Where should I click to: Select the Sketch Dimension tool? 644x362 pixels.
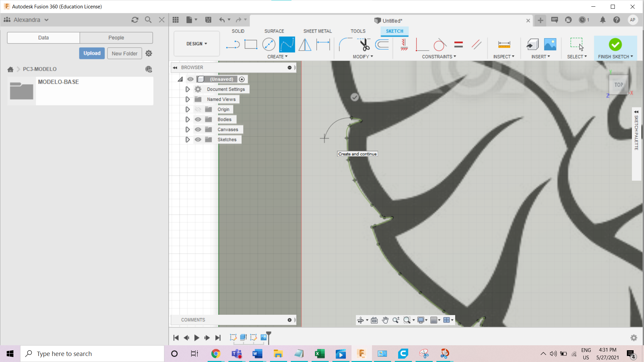point(323,44)
